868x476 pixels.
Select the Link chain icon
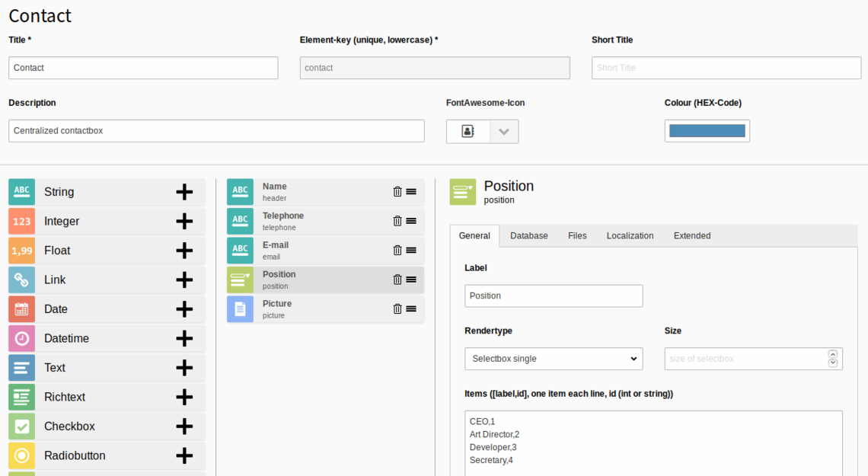click(x=21, y=280)
